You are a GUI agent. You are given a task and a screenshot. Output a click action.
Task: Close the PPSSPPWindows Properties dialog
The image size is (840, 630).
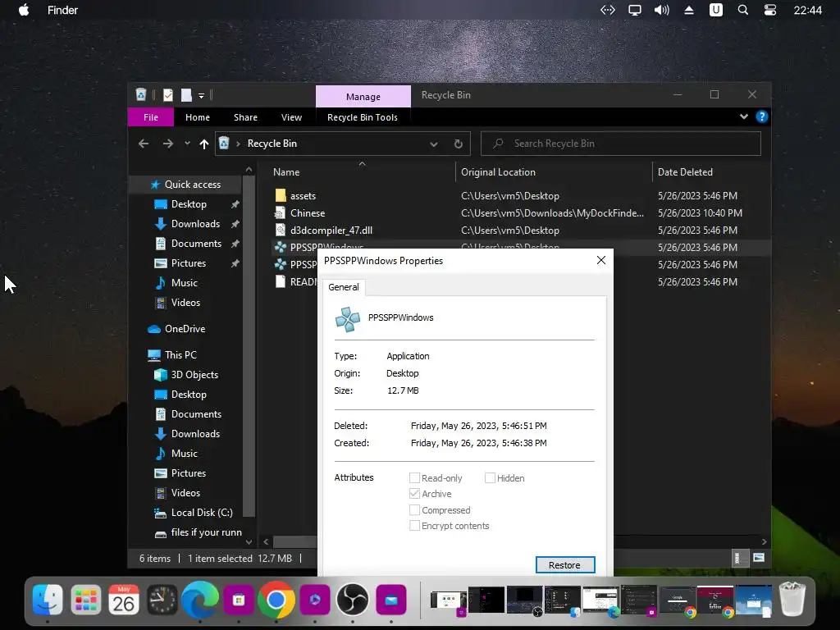click(601, 260)
